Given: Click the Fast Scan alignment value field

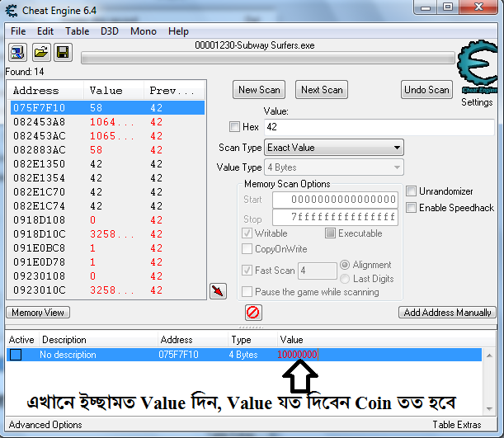Looking at the screenshot, I should pyautogui.click(x=318, y=271).
